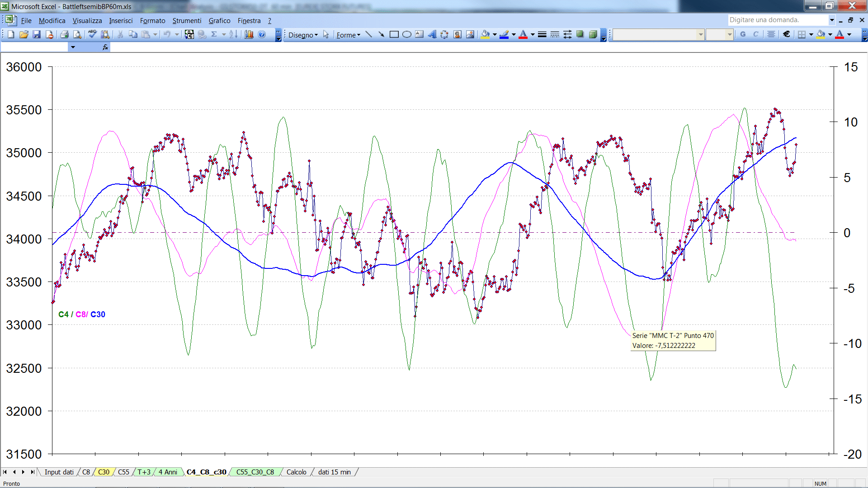
Task: Open the font name dropdown
Action: click(x=701, y=34)
